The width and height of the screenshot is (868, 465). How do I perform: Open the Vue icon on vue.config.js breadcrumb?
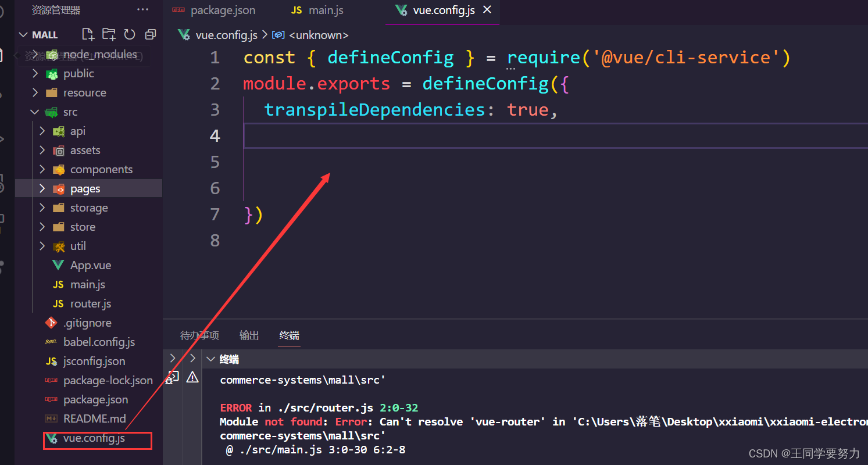(184, 35)
